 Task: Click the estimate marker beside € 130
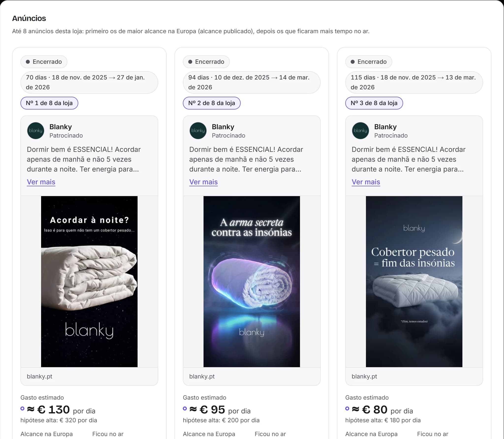click(x=22, y=408)
